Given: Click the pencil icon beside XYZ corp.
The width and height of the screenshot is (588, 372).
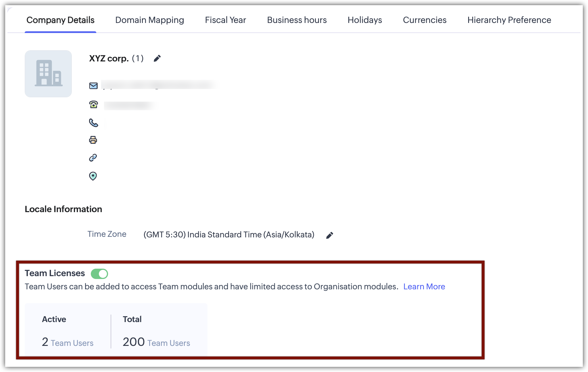Looking at the screenshot, I should click(x=157, y=59).
